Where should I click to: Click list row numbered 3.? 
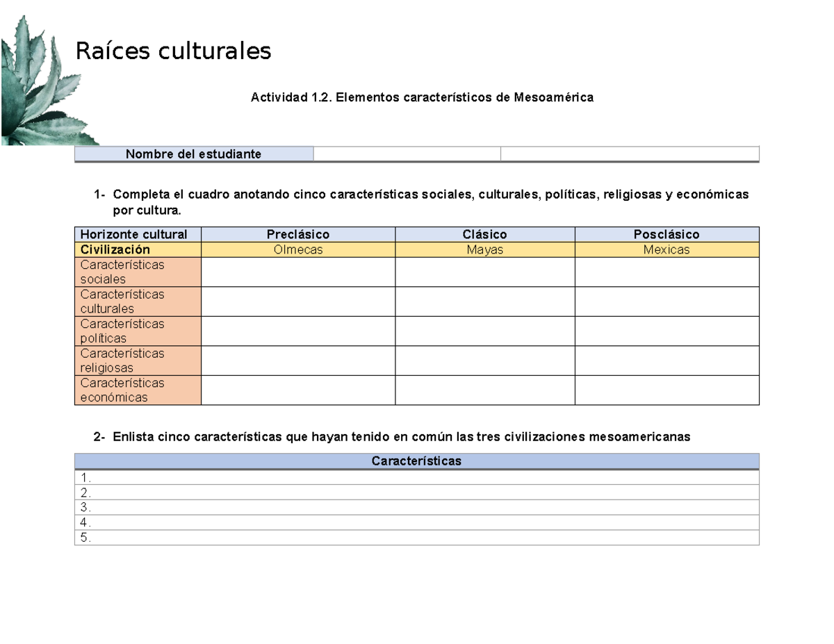417,508
